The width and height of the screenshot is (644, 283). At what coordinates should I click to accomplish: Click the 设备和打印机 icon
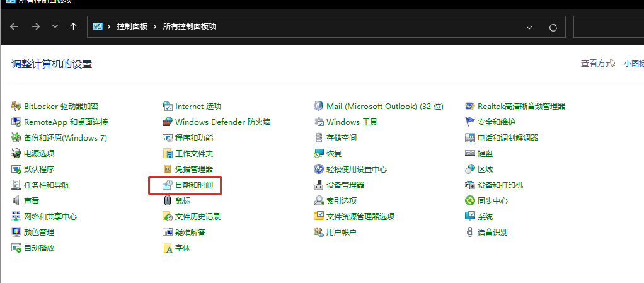coord(470,185)
